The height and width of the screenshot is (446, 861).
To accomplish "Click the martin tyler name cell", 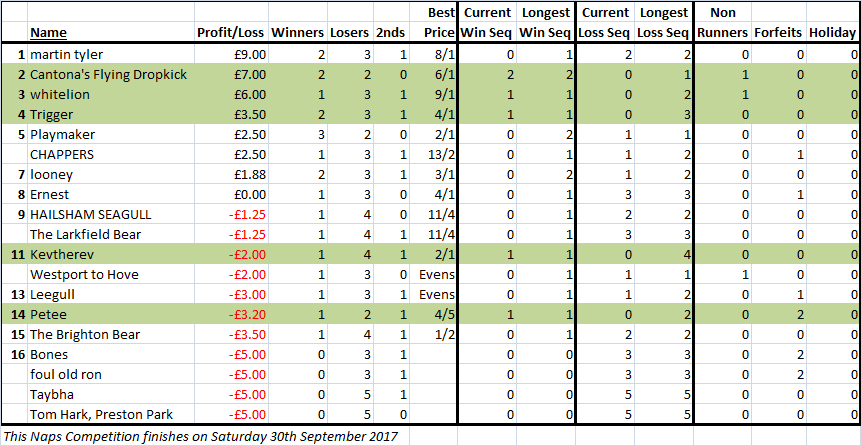I will click(x=111, y=55).
